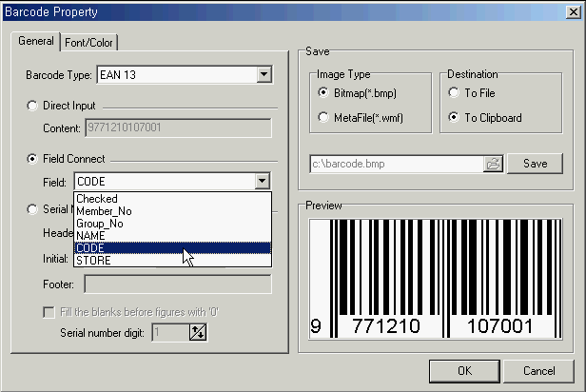
Task: Select Bitmap(*.bmp) image type
Action: click(x=323, y=92)
